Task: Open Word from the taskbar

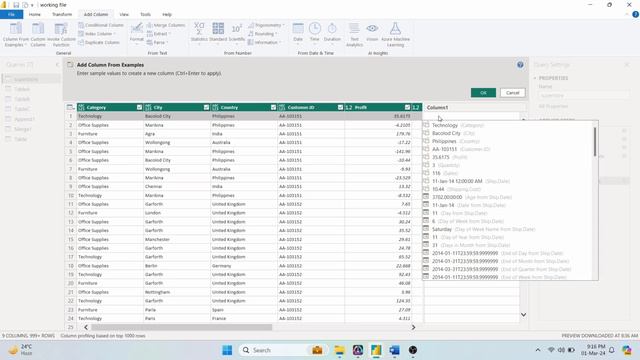Action: click(394, 350)
